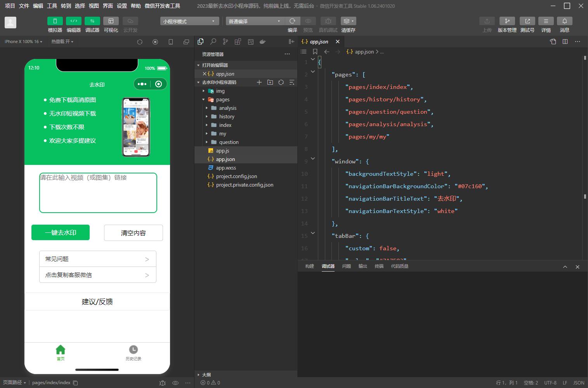Navigate back in editor history
The width and height of the screenshot is (588, 388).
[x=327, y=52]
